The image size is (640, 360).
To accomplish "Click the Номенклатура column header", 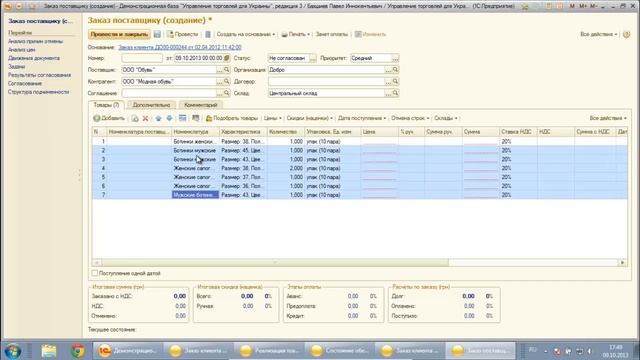I will pos(195,132).
